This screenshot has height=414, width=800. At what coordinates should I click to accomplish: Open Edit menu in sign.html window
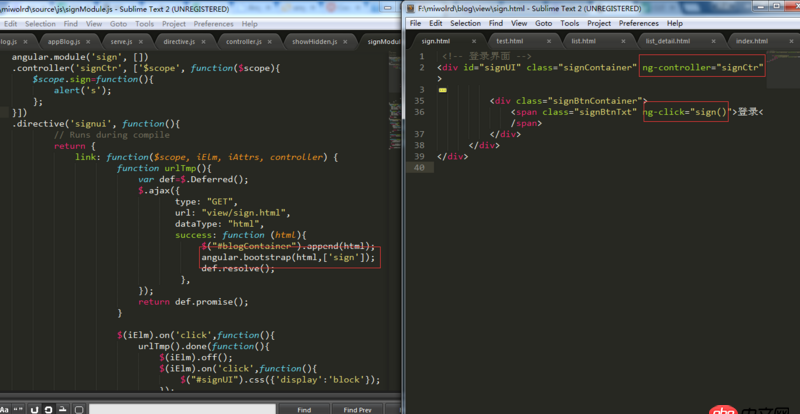[x=435, y=23]
